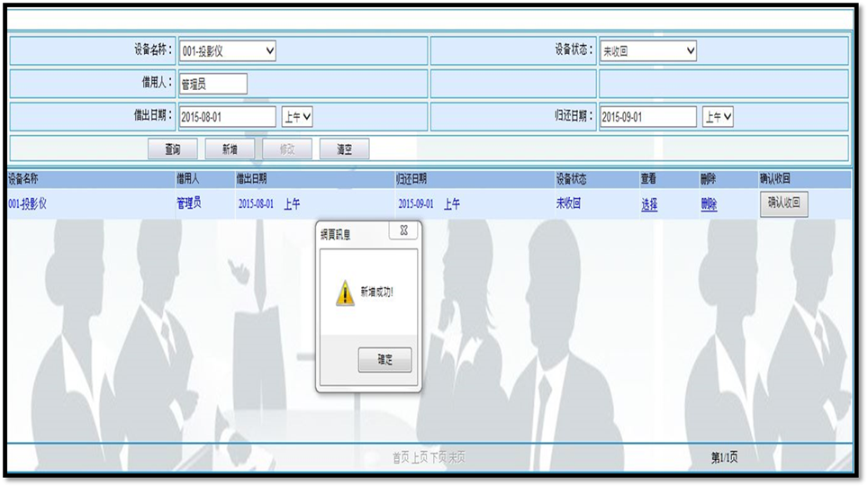Click the 选择 link in the projector row

coord(649,204)
